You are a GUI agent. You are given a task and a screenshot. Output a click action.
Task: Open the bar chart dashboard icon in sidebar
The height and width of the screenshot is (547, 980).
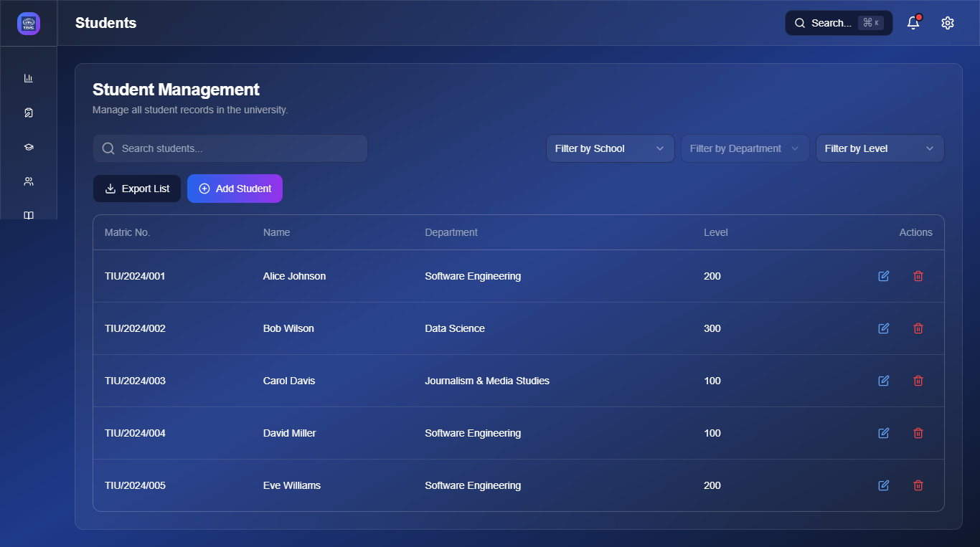29,78
